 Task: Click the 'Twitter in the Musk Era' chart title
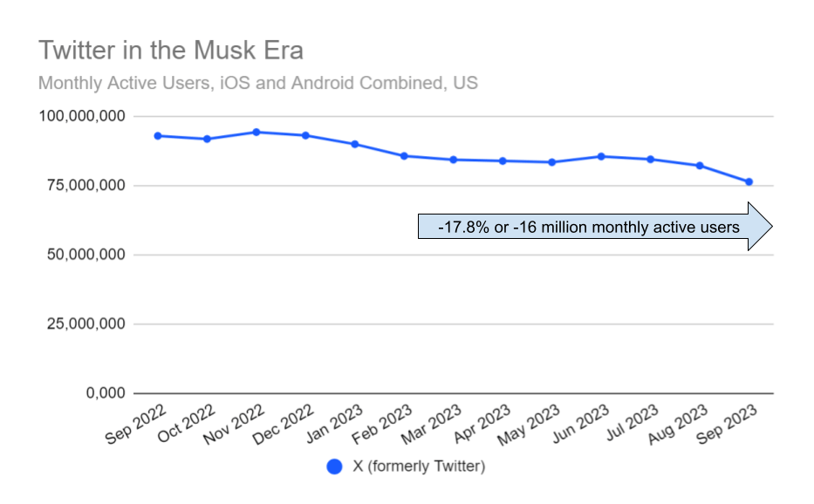click(x=172, y=51)
